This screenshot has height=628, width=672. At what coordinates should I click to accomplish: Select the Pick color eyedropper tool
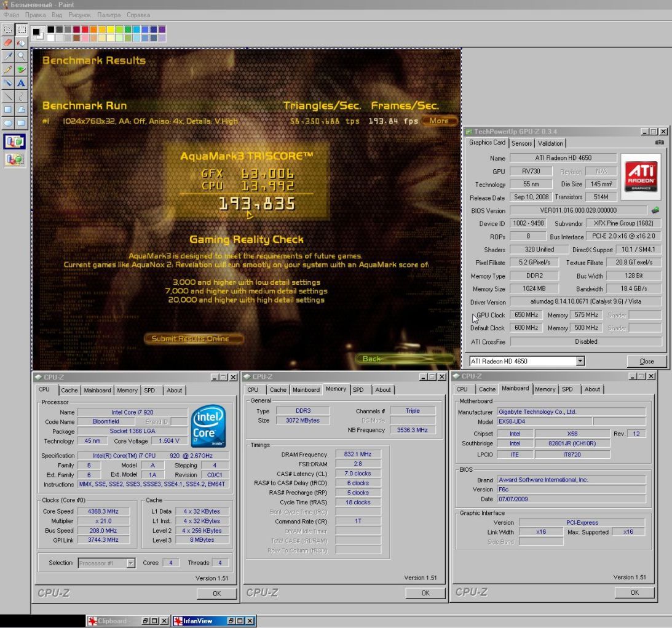8,56
